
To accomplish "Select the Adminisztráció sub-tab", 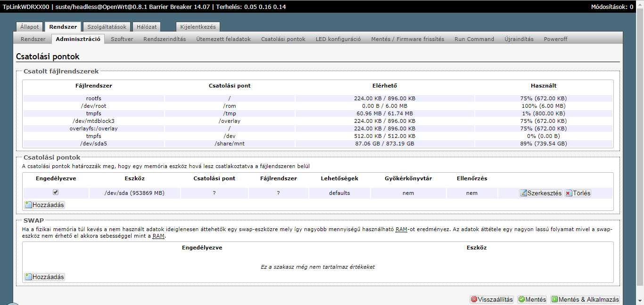I will click(x=78, y=39).
